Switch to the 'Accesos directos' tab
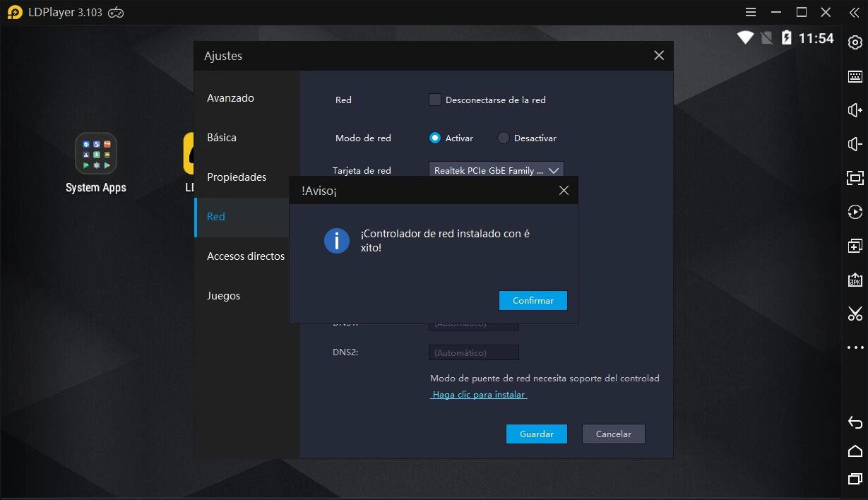This screenshot has height=500, width=868. click(245, 256)
